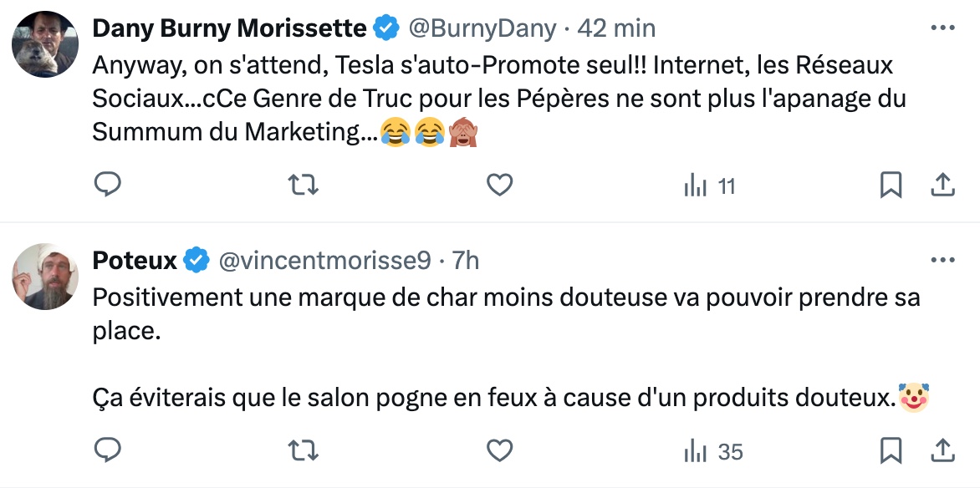Bookmark Dany Burny Morissette's tweet
The height and width of the screenshot is (488, 980).
pos(891,185)
